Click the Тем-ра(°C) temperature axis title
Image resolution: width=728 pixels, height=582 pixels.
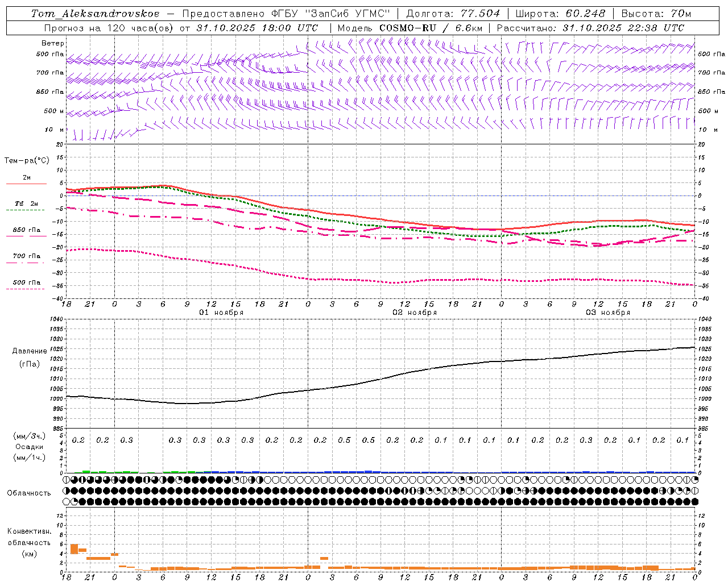point(27,161)
